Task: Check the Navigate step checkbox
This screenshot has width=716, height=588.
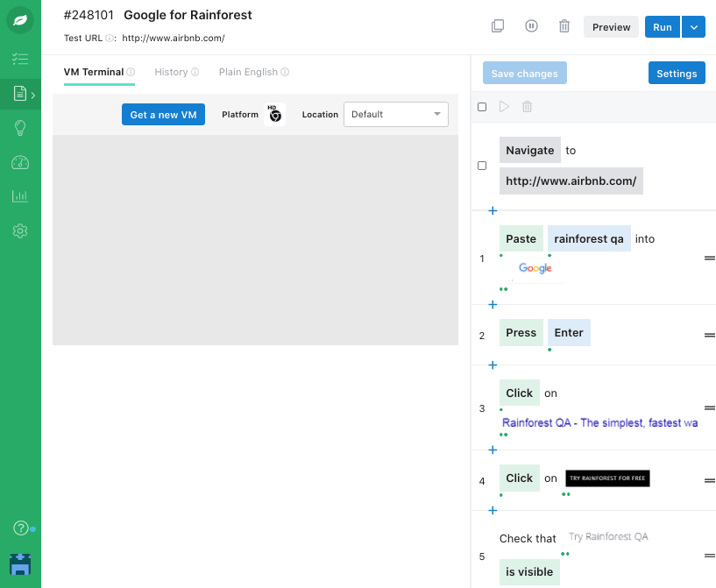Action: click(x=482, y=166)
